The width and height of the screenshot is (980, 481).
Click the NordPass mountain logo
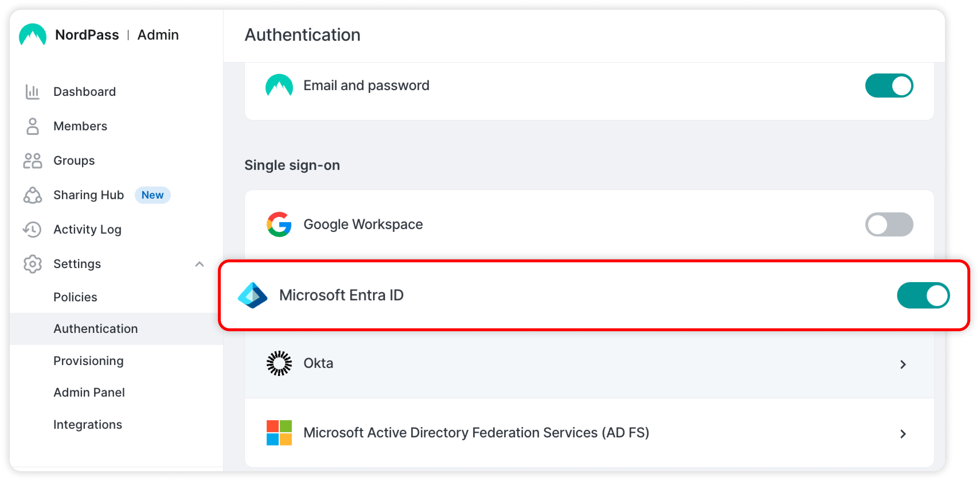click(33, 34)
